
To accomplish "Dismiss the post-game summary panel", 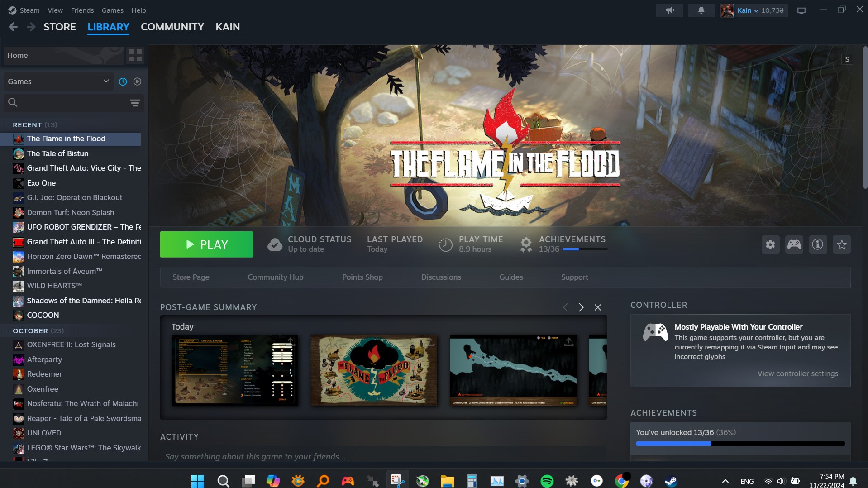I will [598, 307].
